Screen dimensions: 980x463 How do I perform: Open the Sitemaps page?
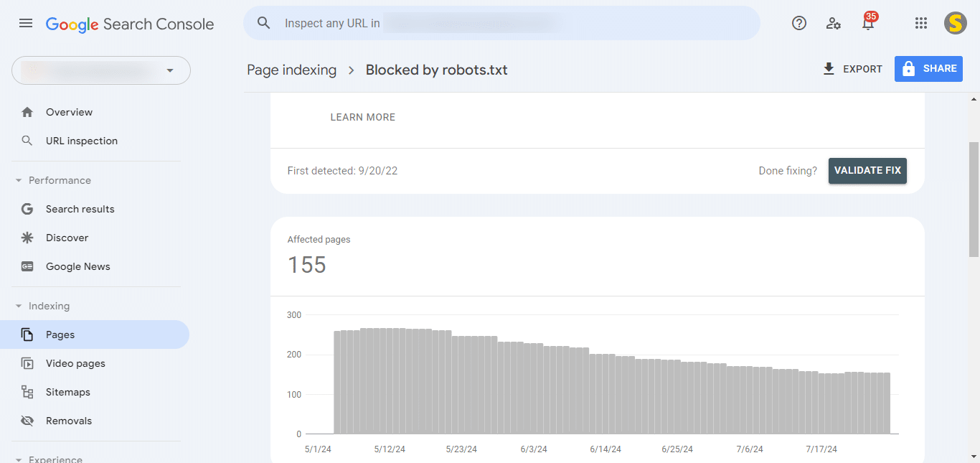tap(95, 392)
